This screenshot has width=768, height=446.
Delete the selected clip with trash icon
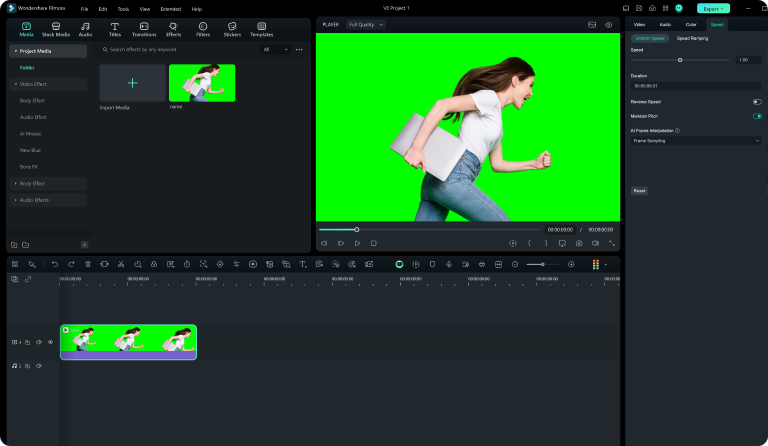(x=88, y=264)
